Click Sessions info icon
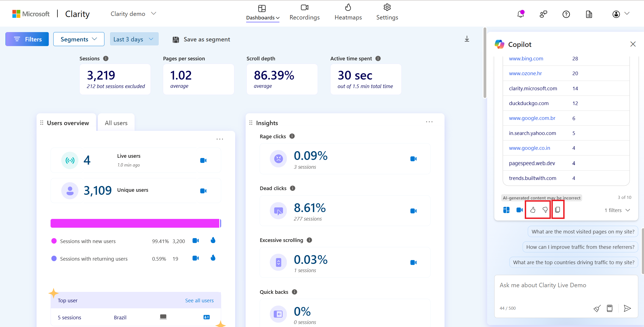This screenshot has width=644, height=327. click(x=106, y=58)
